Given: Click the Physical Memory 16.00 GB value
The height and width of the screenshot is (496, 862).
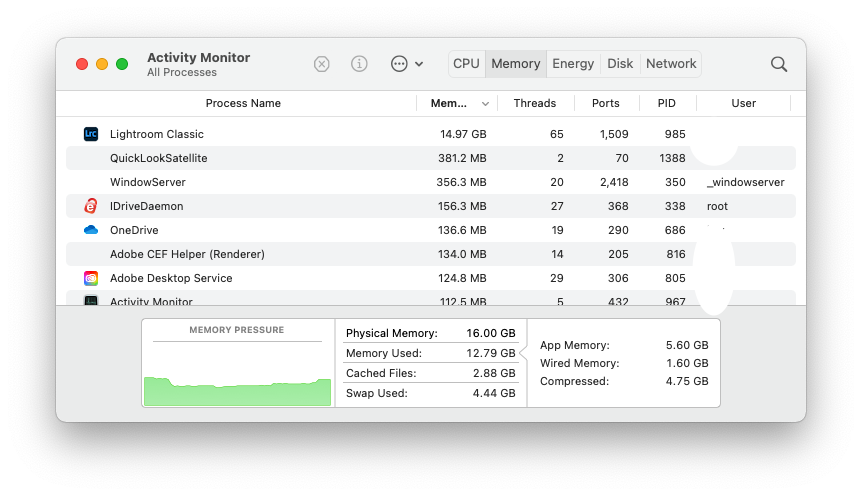Looking at the screenshot, I should 490,333.
